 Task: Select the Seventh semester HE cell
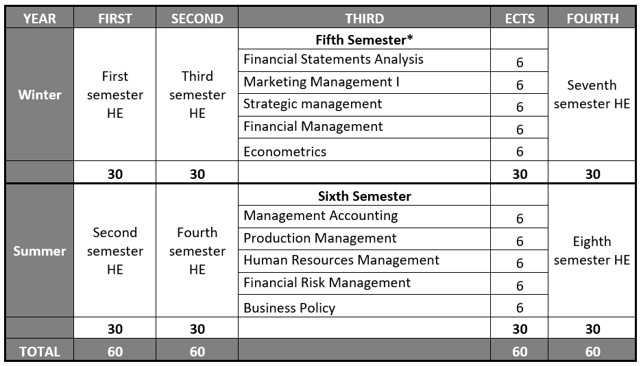(x=592, y=94)
